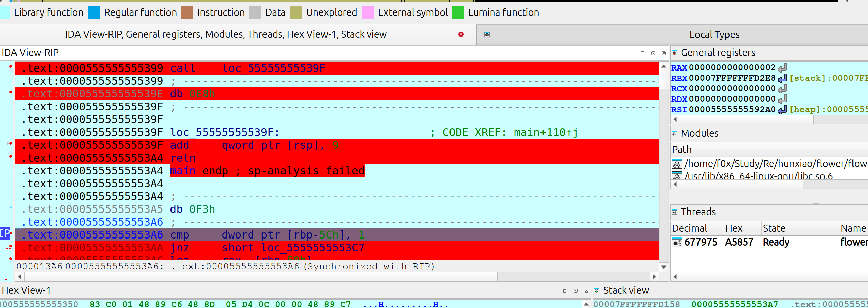This screenshot has width=868, height=308.
Task: Click the icon of the /home/f0x flower module
Action: pos(677,164)
